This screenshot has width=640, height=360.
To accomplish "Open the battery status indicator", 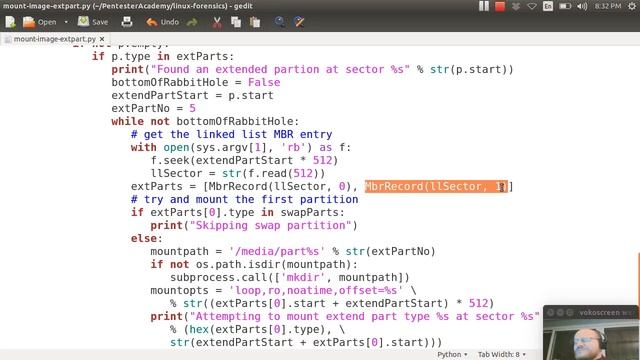I will [x=565, y=6].
